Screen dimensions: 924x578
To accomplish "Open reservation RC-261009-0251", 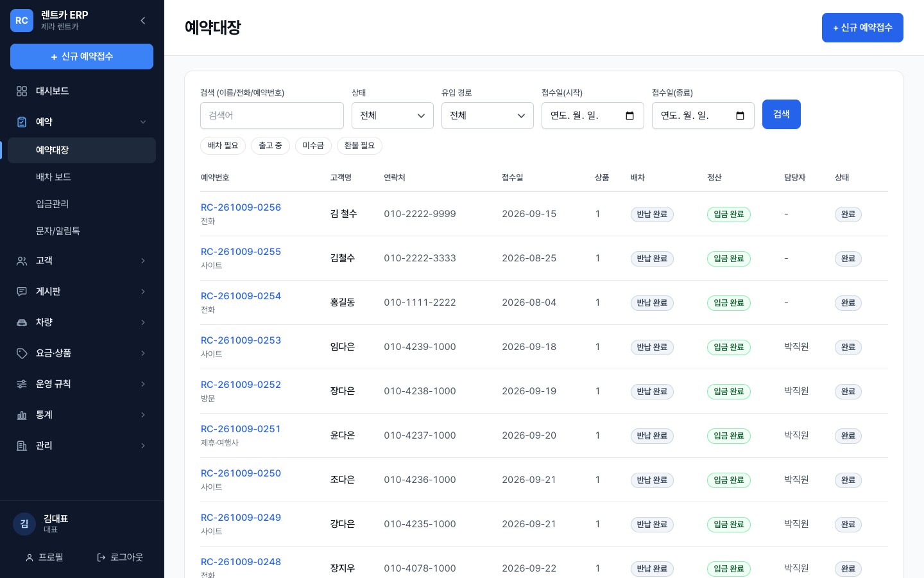I will click(241, 429).
